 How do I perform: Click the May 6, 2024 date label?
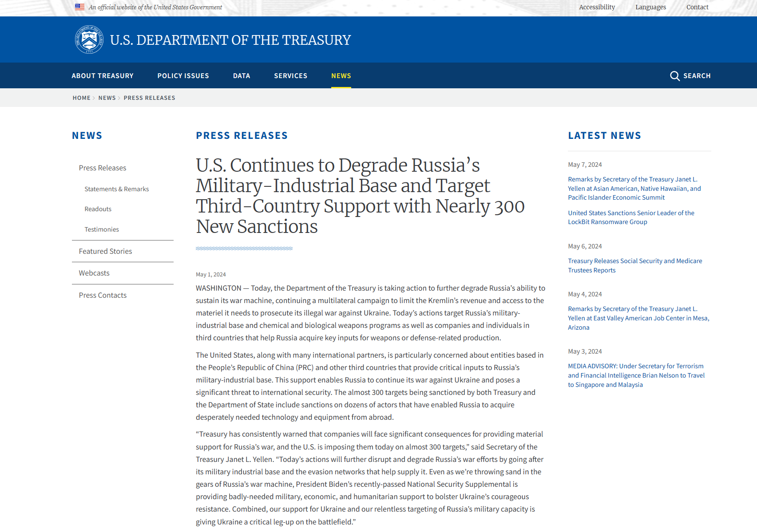(585, 246)
